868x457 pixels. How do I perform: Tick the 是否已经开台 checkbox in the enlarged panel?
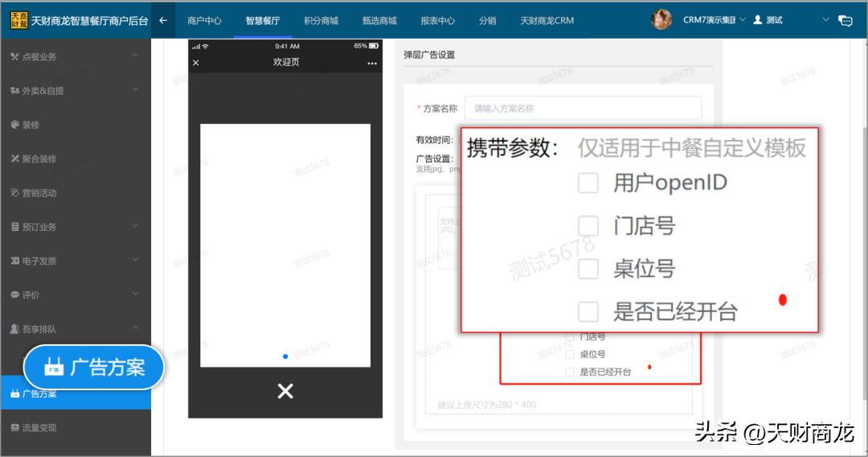coord(588,311)
